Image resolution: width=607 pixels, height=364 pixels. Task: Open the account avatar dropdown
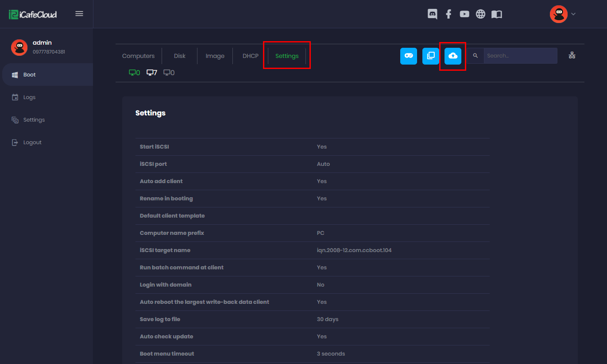coord(563,14)
